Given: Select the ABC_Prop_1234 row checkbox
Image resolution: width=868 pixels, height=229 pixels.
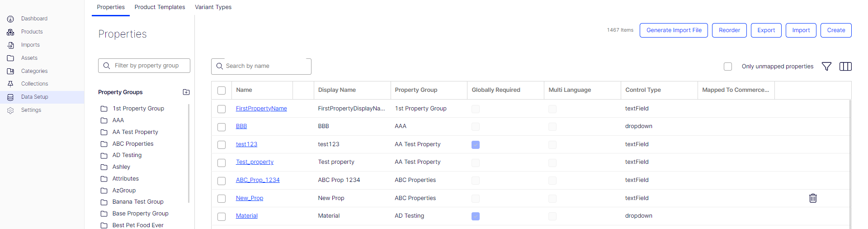Looking at the screenshot, I should (222, 181).
